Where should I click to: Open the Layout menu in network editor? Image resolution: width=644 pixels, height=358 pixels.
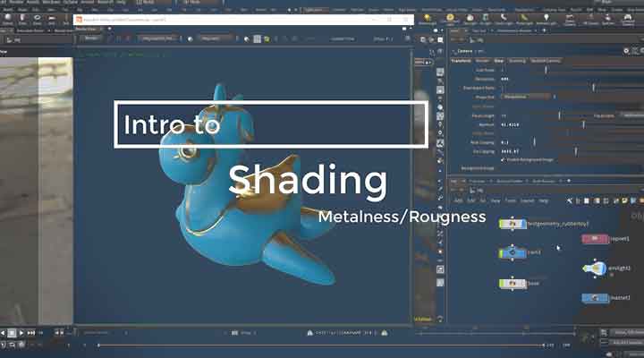(528, 201)
